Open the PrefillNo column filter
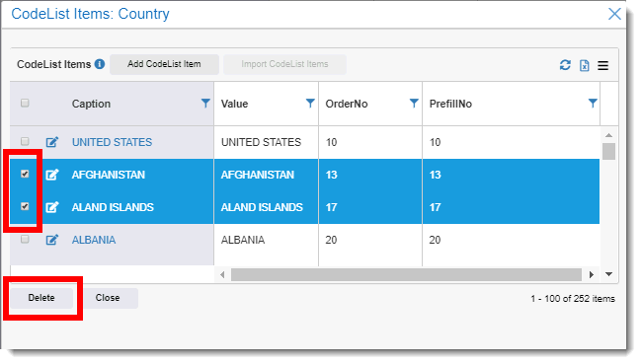The width and height of the screenshot is (641, 364). pyautogui.click(x=593, y=104)
